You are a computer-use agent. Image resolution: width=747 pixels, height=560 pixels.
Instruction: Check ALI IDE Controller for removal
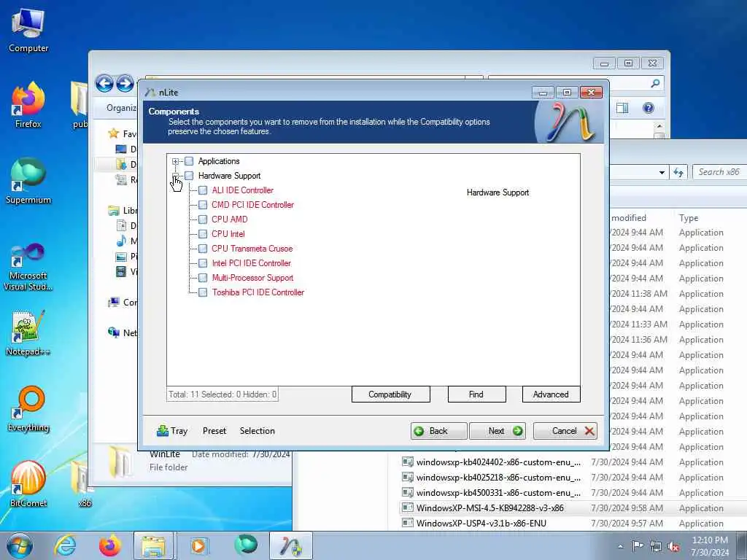tap(203, 190)
